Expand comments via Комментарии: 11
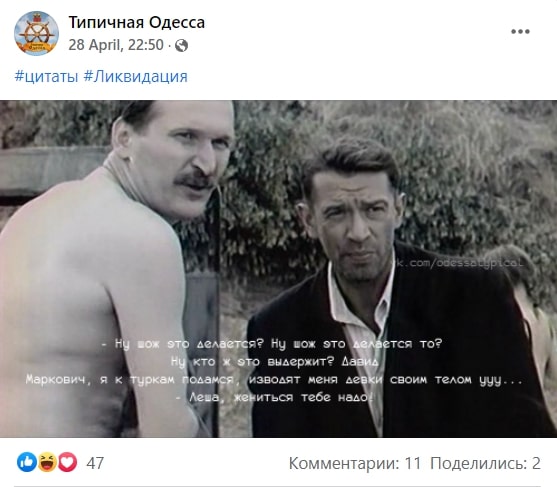This screenshot has height=487, width=557. pos(355,463)
